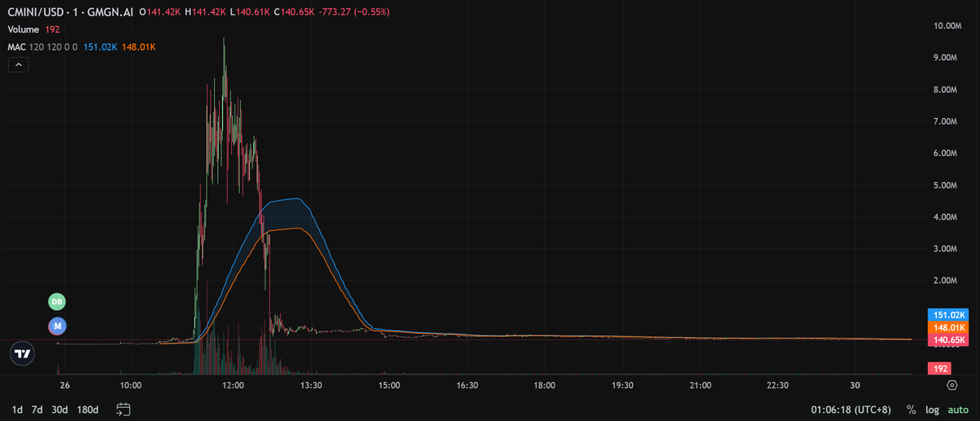
Task: Toggle auto scale mode
Action: tap(957, 410)
